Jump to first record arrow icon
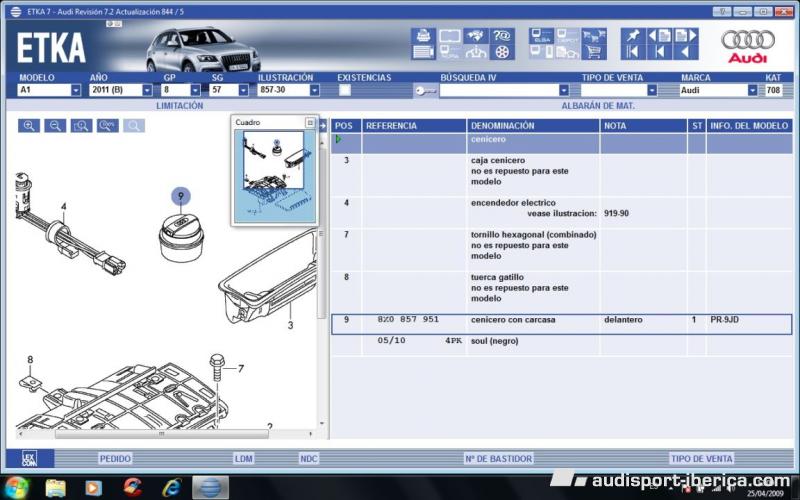 (x=633, y=52)
